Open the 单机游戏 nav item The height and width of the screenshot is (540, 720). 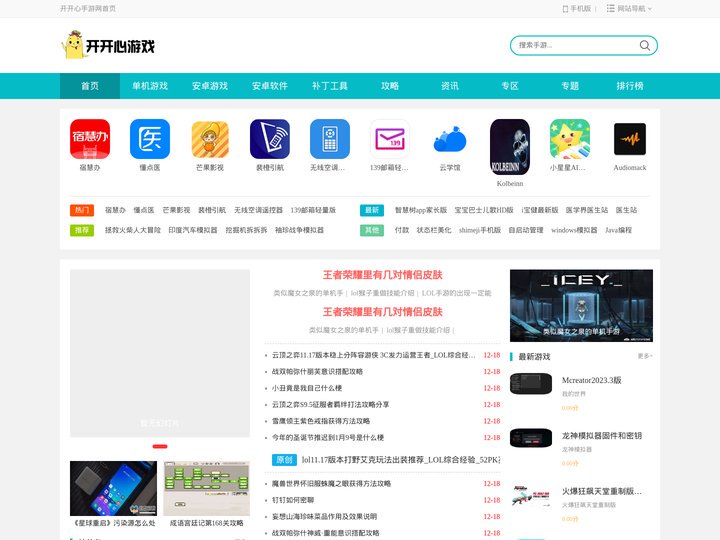pos(150,86)
